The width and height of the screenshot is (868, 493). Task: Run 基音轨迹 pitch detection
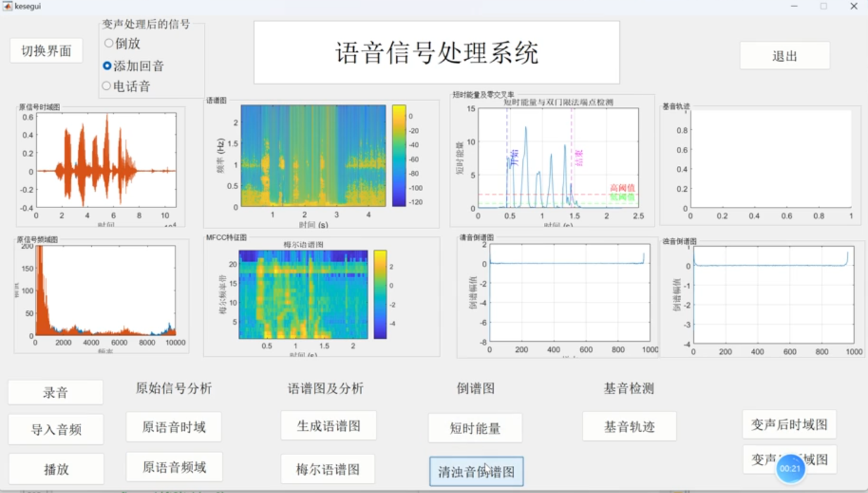[x=629, y=427]
